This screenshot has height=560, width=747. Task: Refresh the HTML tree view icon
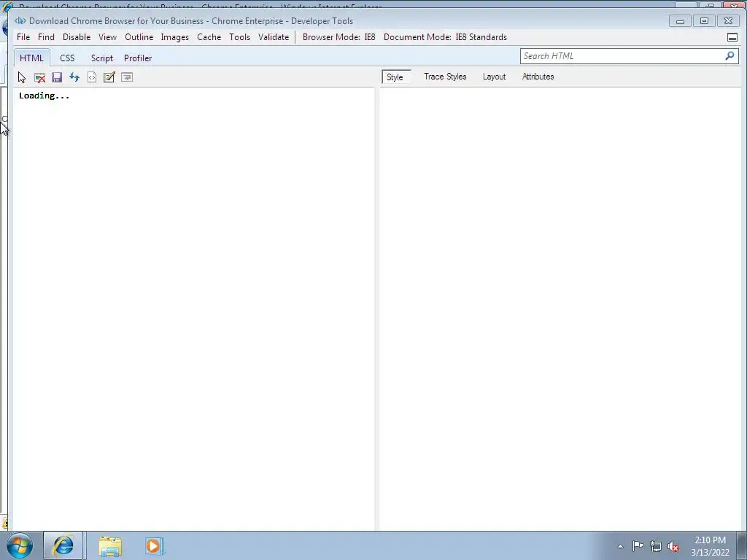tap(74, 77)
